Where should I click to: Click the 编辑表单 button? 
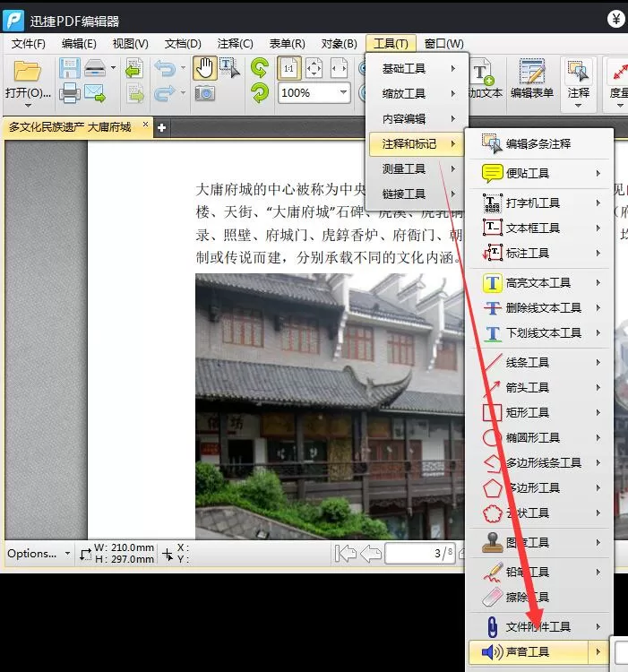[531, 79]
